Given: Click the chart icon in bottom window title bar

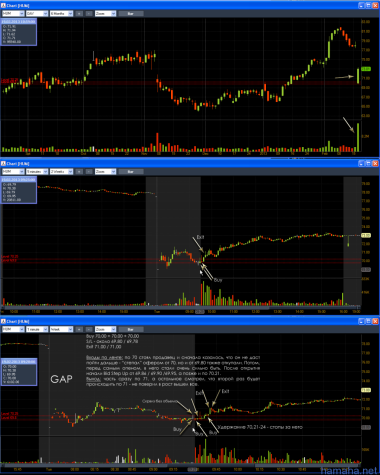Looking at the screenshot, I should tap(4, 321).
